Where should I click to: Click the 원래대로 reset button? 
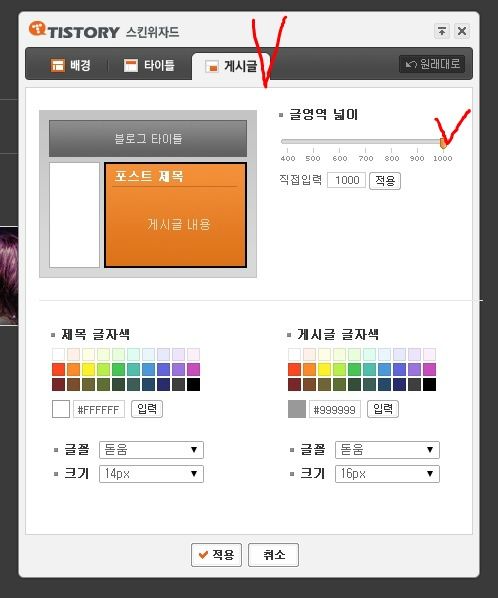tap(432, 64)
